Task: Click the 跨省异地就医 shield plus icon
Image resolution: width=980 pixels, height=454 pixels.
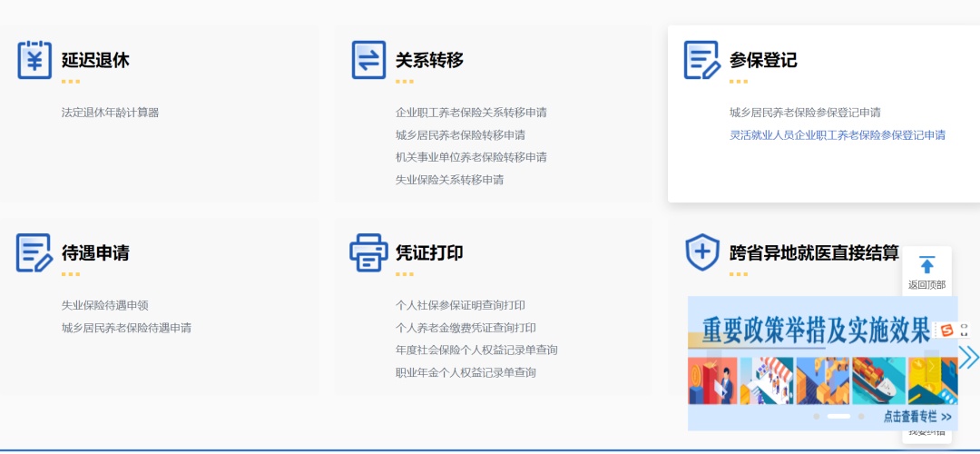Action: pyautogui.click(x=702, y=252)
